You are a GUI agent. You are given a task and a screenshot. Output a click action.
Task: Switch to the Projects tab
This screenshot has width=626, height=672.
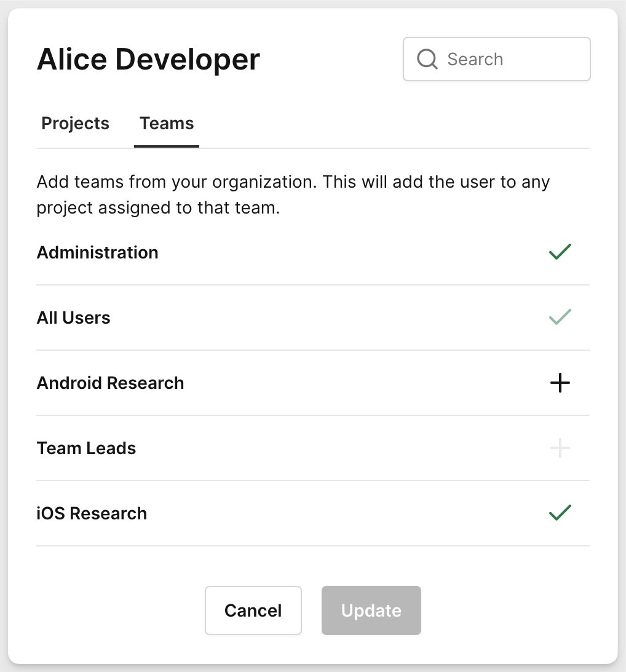(x=74, y=123)
